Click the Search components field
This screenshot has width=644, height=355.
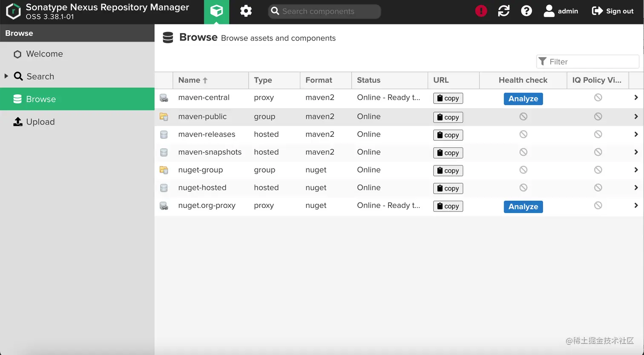point(325,12)
